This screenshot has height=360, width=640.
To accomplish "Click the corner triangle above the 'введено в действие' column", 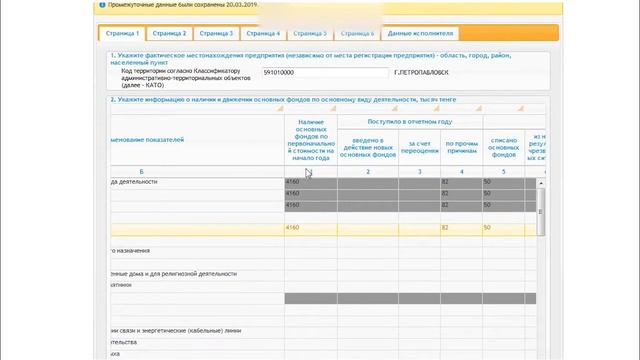I will (394, 109).
